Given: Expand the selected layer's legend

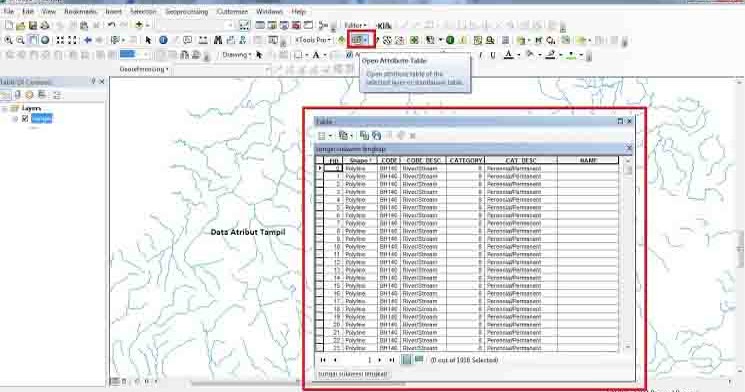Looking at the screenshot, I should pyautogui.click(x=15, y=119).
